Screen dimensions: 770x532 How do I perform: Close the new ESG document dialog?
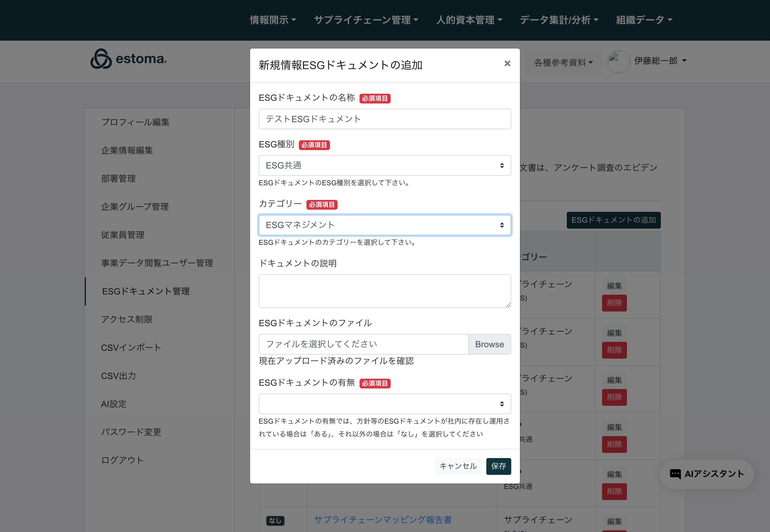[507, 63]
